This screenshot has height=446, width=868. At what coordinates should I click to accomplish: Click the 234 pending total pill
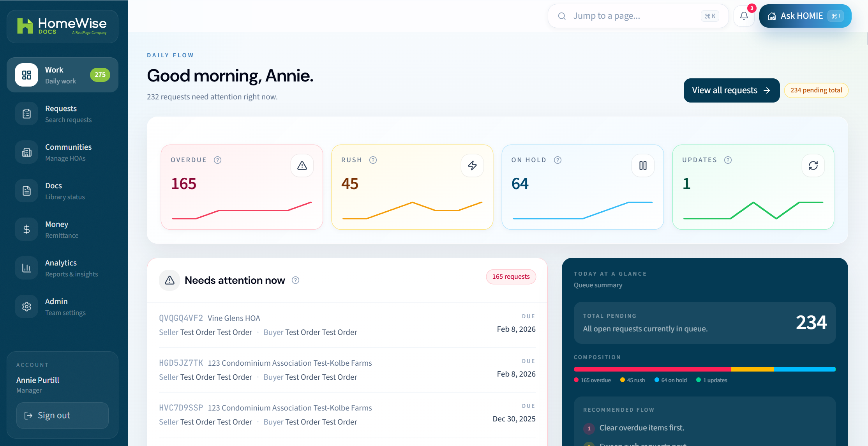816,90
